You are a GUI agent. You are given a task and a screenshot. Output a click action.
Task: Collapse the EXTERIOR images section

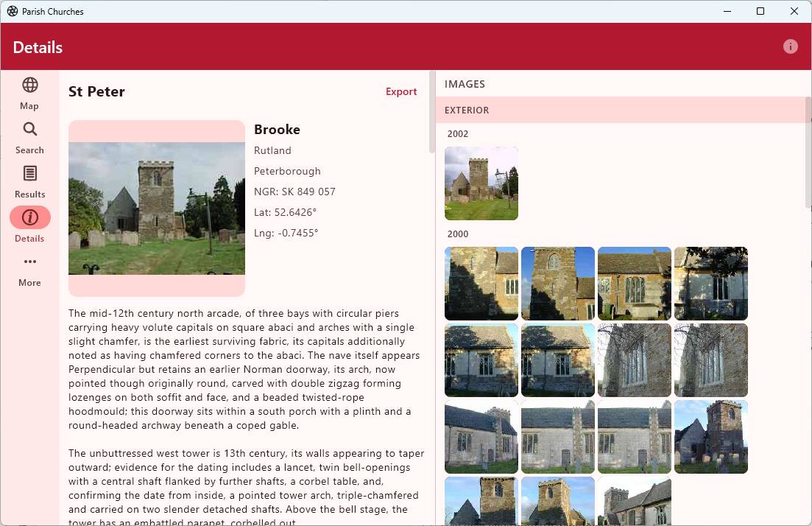[x=621, y=110]
